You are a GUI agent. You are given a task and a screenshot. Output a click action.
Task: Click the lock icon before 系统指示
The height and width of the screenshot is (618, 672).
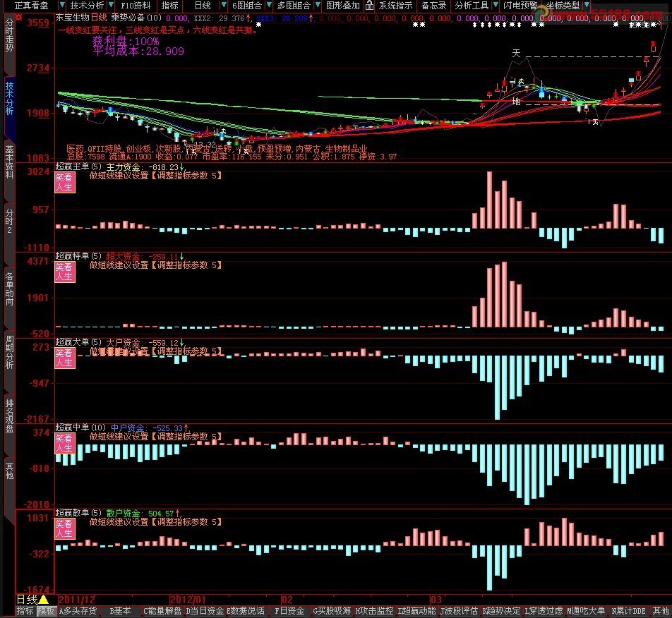(369, 6)
